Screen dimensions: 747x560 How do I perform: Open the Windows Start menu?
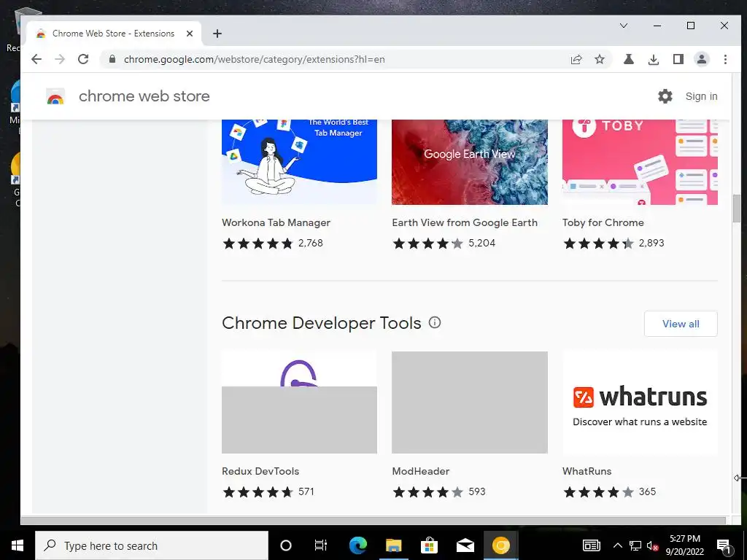(18, 545)
